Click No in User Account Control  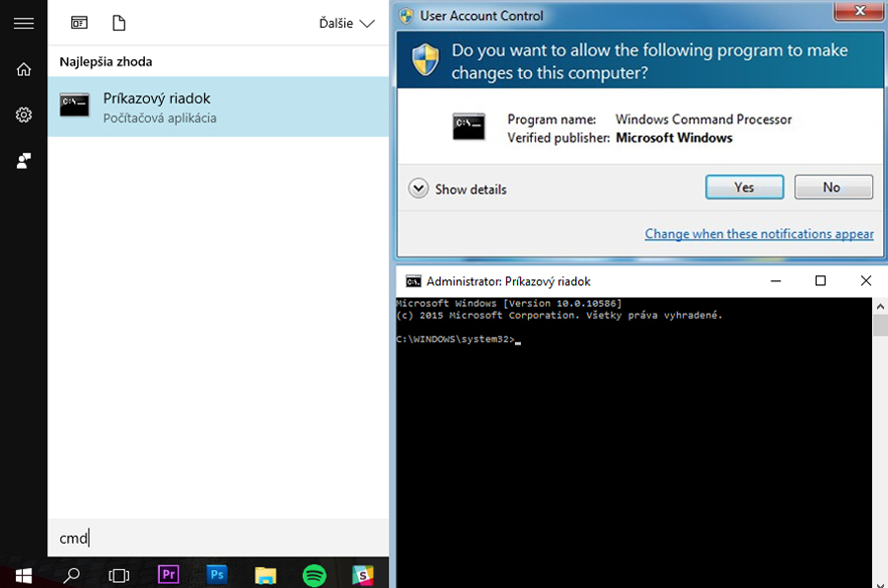(x=833, y=186)
